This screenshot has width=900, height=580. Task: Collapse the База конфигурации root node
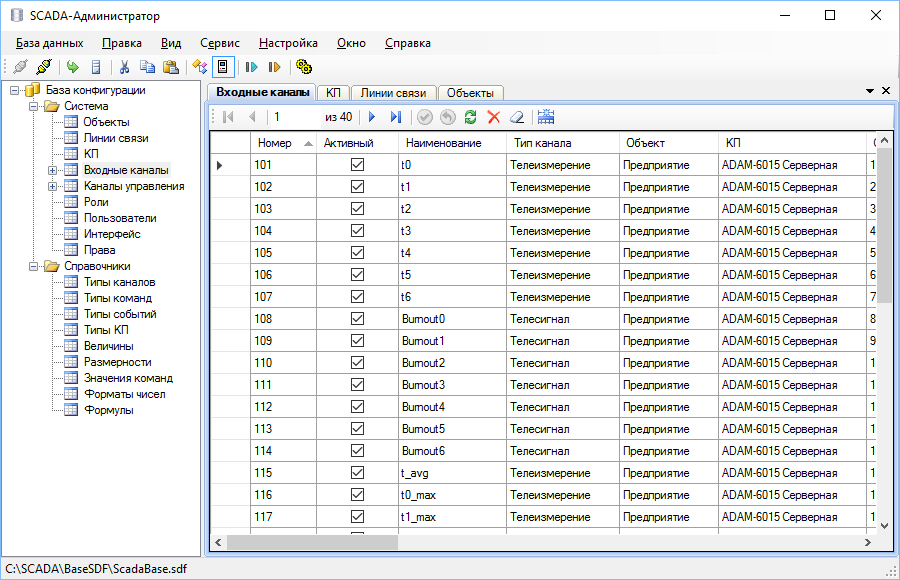15,90
